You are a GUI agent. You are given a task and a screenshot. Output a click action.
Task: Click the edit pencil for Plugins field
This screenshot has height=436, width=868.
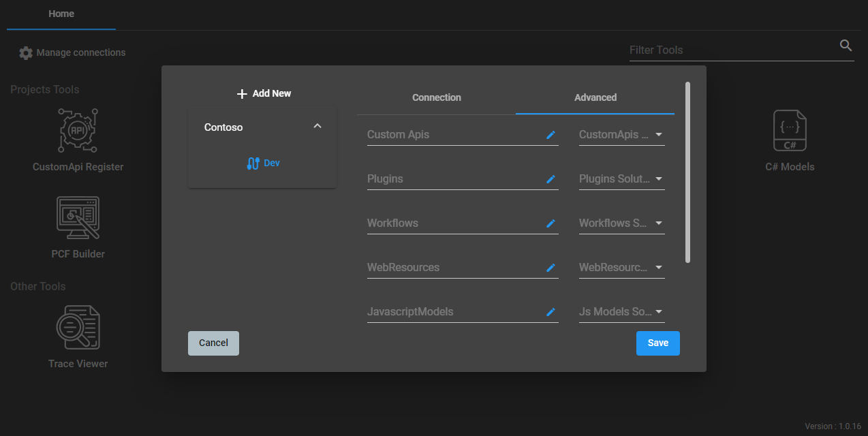(x=551, y=179)
